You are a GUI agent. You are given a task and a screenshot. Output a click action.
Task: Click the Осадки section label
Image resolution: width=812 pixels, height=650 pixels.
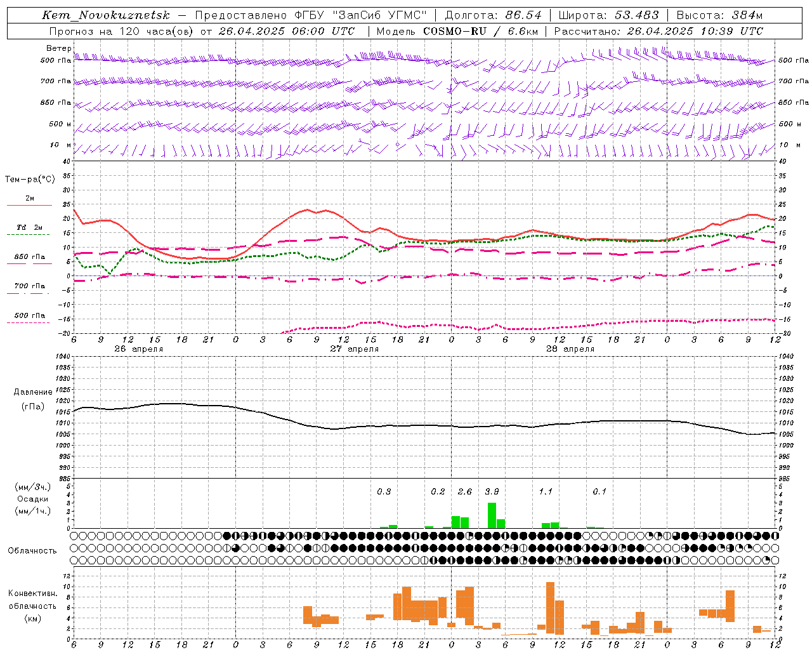coord(32,499)
